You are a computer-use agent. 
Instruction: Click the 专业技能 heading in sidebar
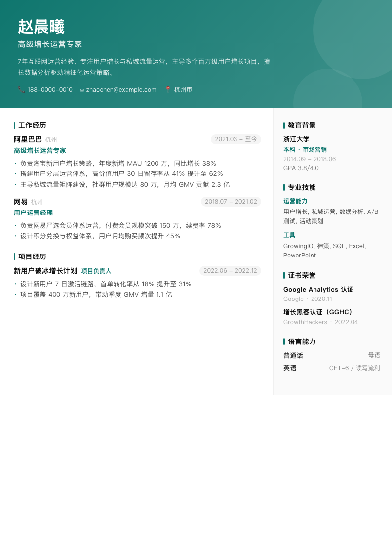(x=302, y=188)
